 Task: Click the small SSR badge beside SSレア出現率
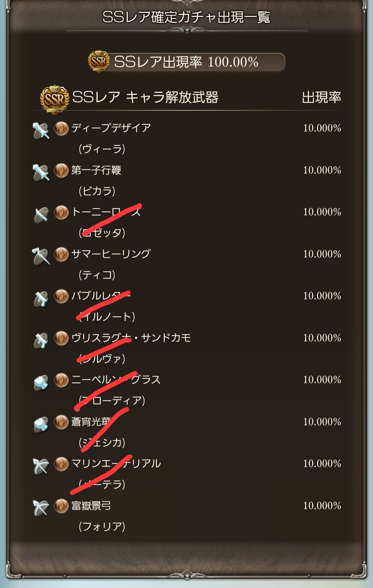pyautogui.click(x=99, y=61)
